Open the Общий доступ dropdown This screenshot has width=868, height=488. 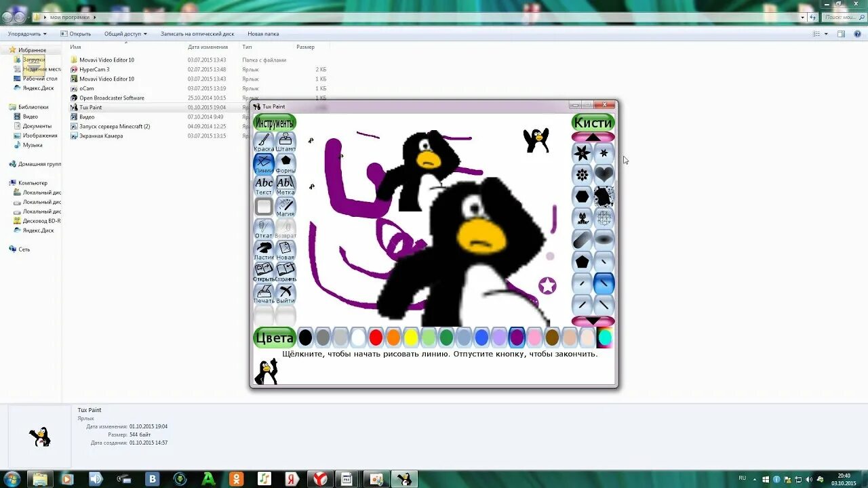click(x=125, y=34)
